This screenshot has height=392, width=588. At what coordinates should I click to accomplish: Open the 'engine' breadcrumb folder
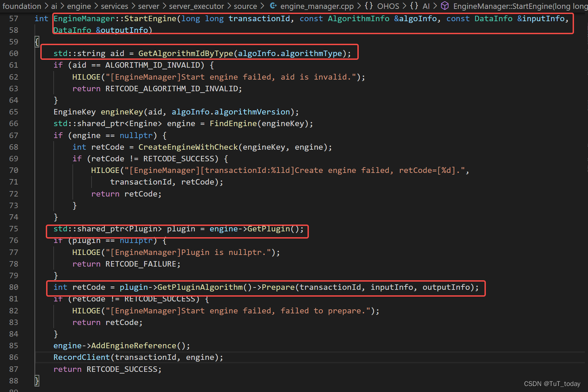coord(79,6)
